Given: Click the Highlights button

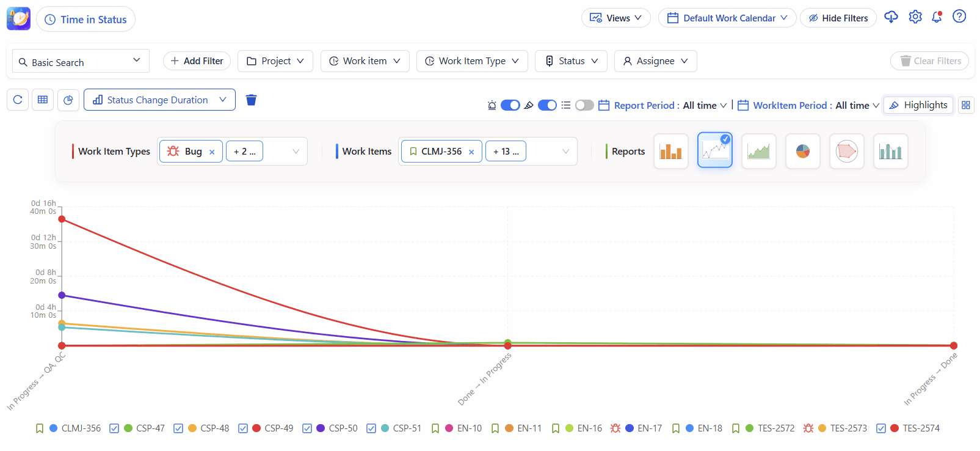Looking at the screenshot, I should 918,105.
